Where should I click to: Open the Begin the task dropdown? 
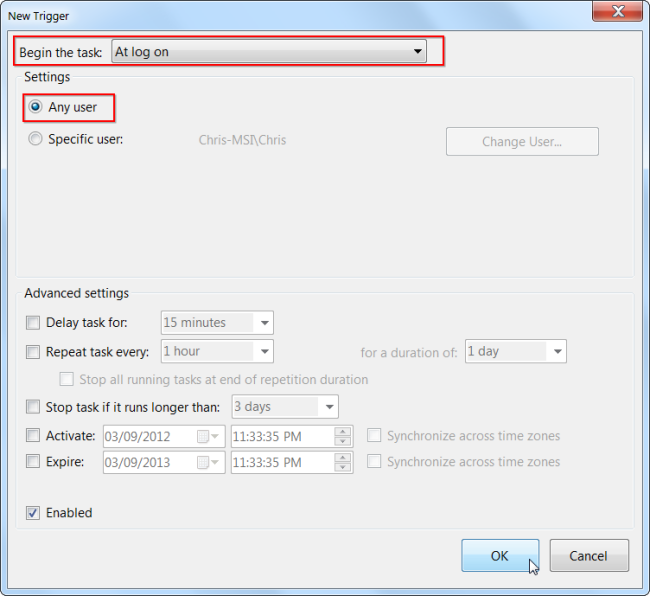pyautogui.click(x=269, y=52)
